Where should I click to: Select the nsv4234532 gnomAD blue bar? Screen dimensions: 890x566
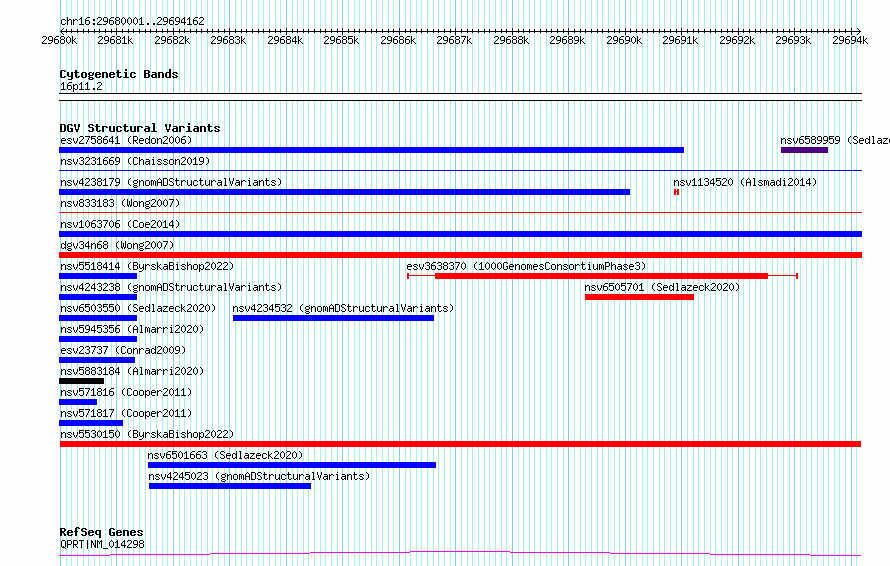pyautogui.click(x=333, y=318)
